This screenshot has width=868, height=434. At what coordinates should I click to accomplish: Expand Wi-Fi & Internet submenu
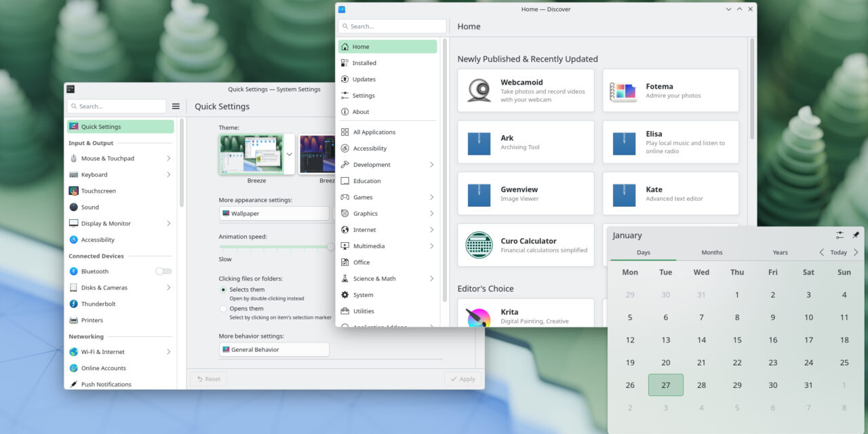(168, 352)
